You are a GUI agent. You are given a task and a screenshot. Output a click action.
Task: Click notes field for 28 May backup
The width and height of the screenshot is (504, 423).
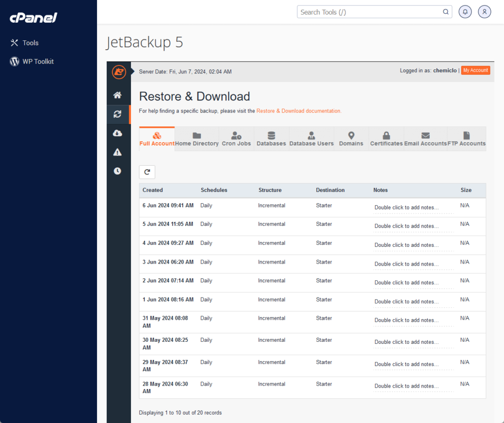click(413, 386)
